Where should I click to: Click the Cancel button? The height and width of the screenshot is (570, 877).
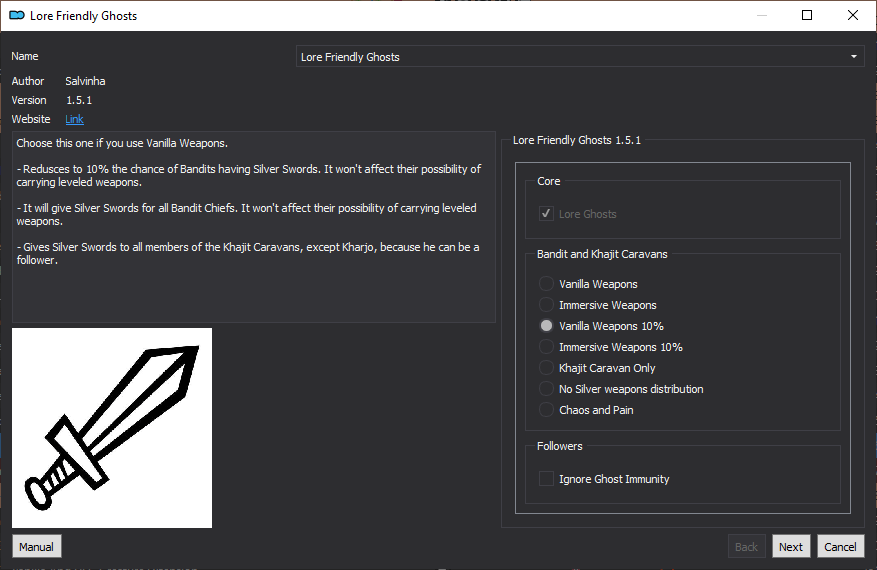pos(840,547)
